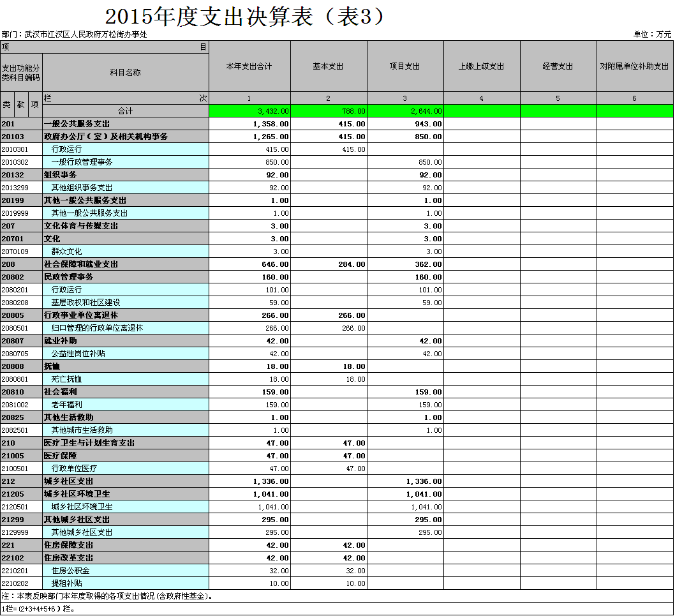
Task: Click the green total cell showing 3,432.00
Action: point(249,111)
